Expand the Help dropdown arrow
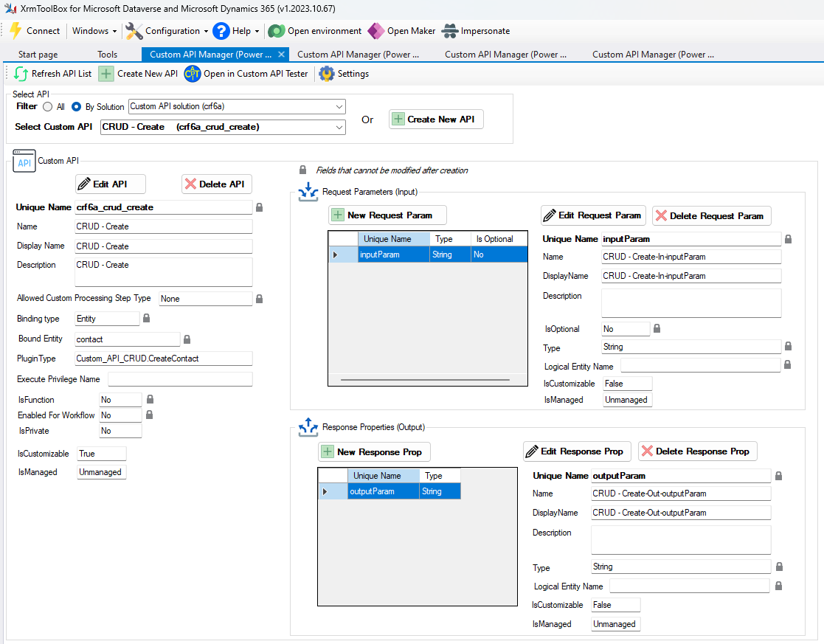The height and width of the screenshot is (644, 824). point(257,32)
